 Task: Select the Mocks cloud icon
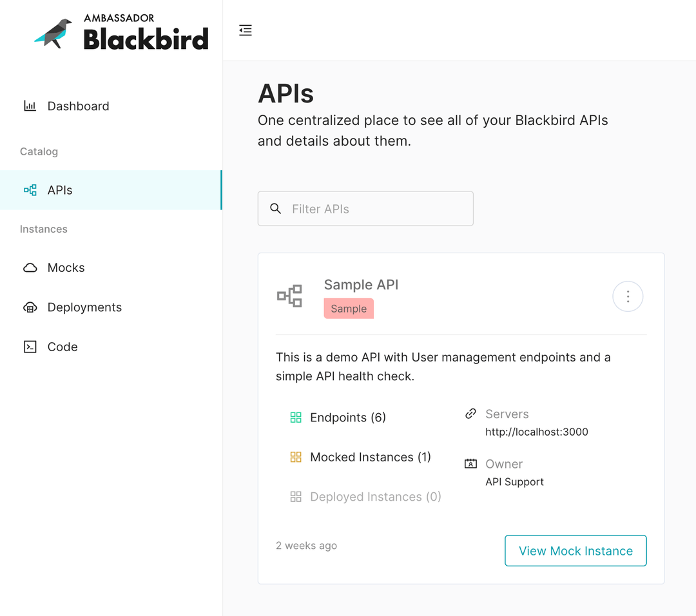coord(30,267)
